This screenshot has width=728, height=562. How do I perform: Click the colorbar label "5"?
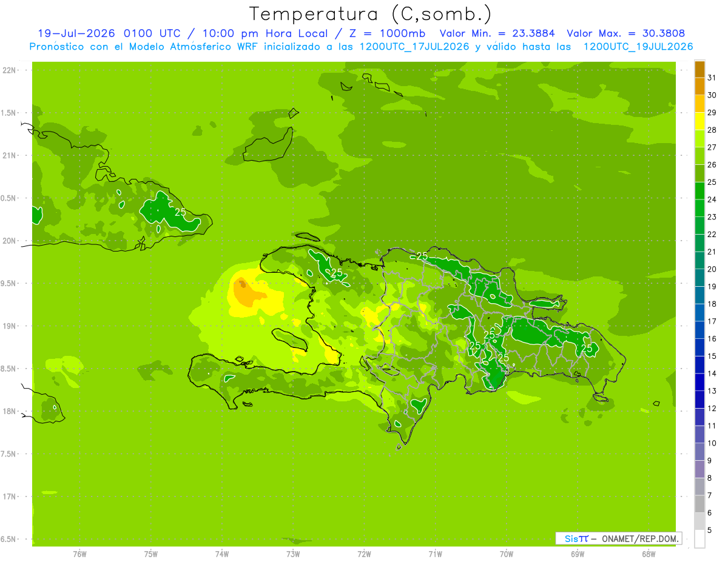710,530
